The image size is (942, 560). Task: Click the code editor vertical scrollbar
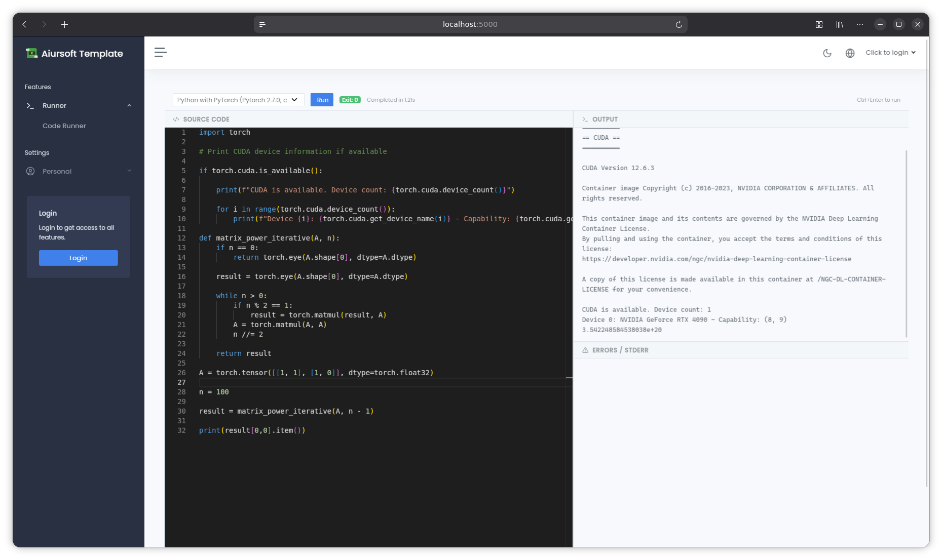point(569,337)
